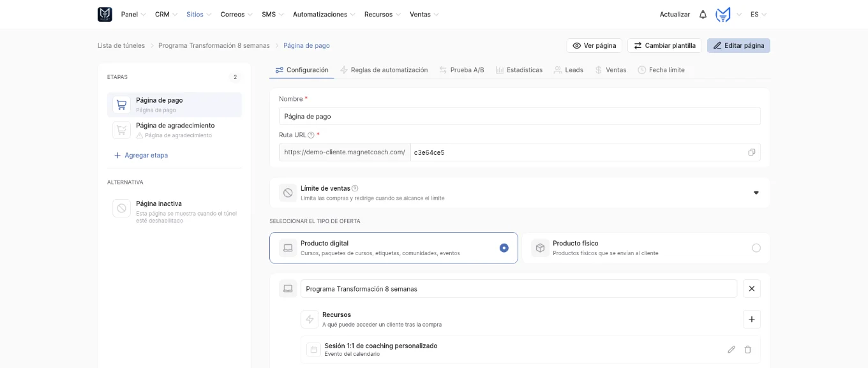Open the Recursos dropdown in top navigation
This screenshot has height=368, width=868.
pos(383,14)
